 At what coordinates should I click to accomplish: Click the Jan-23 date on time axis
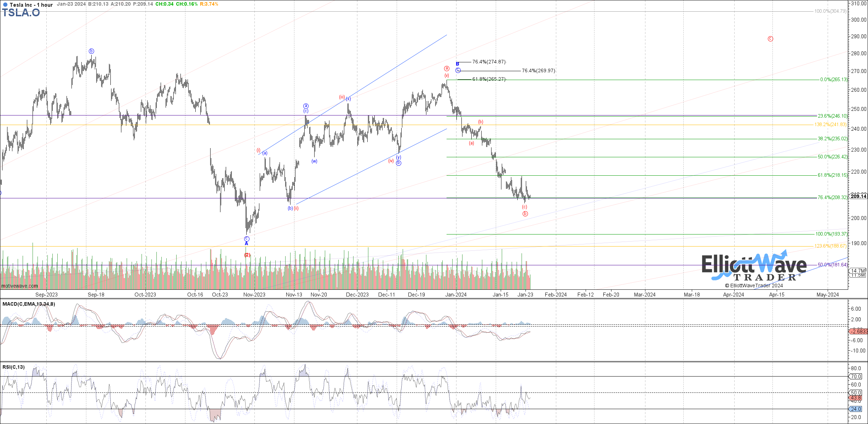(x=525, y=295)
